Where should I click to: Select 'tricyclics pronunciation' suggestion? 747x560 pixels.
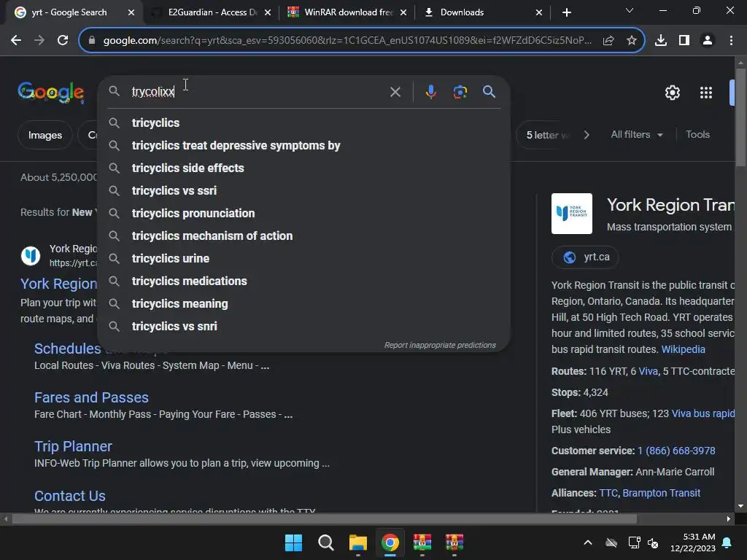click(304, 214)
